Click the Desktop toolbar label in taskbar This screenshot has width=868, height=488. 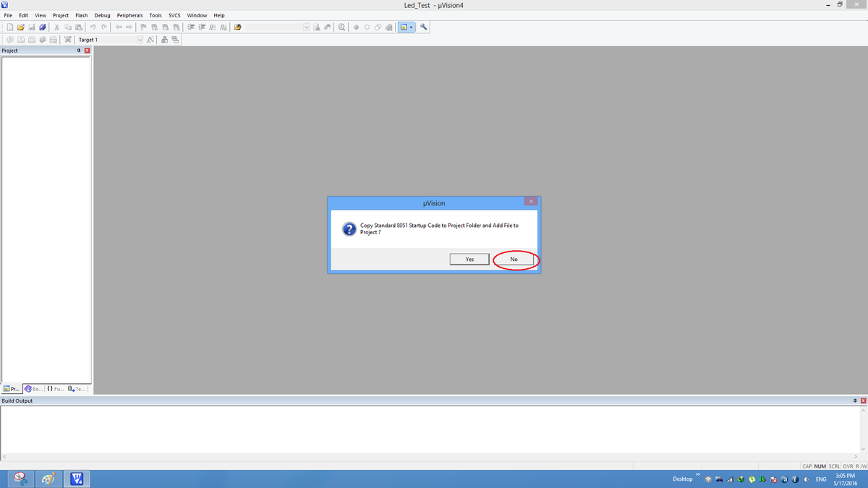pos(683,479)
